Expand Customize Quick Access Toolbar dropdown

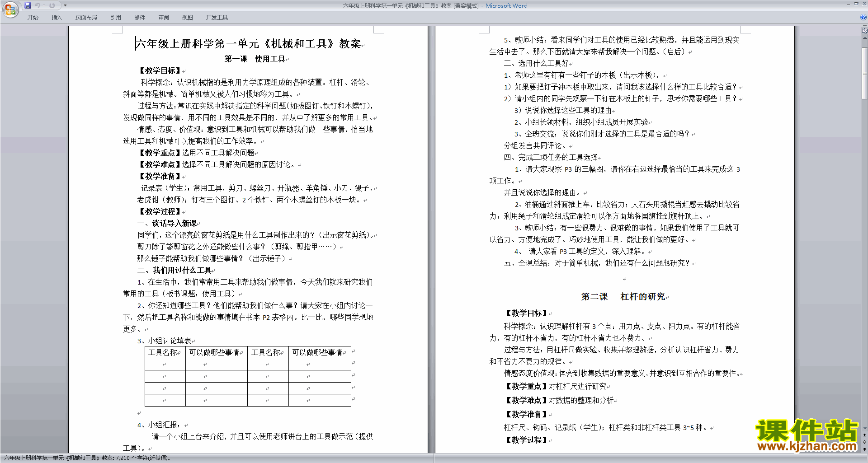pyautogui.click(x=65, y=5)
